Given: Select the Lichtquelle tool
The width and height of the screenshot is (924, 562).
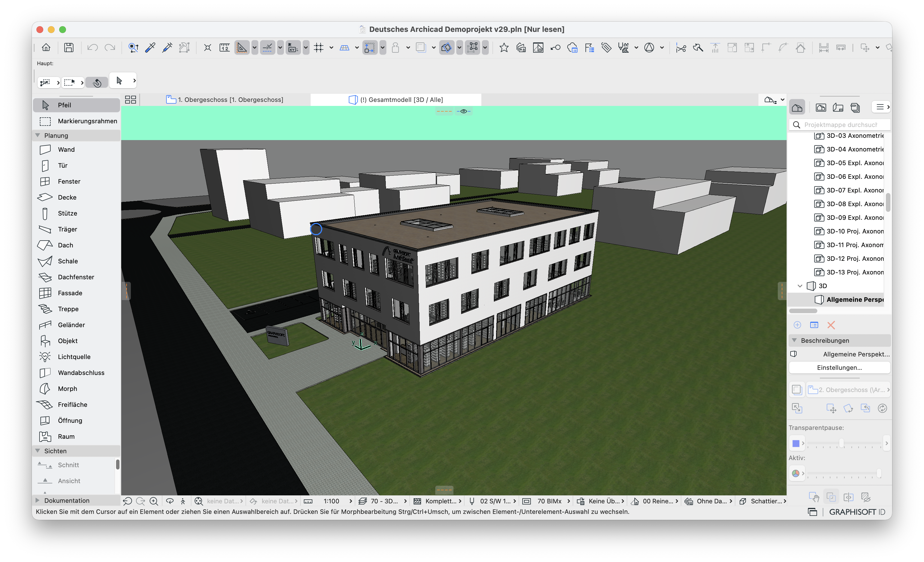Looking at the screenshot, I should point(77,357).
